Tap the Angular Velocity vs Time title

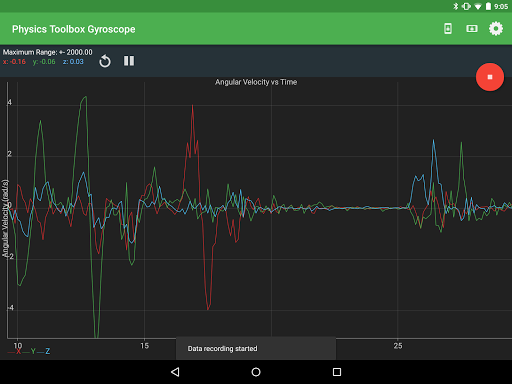[x=256, y=82]
